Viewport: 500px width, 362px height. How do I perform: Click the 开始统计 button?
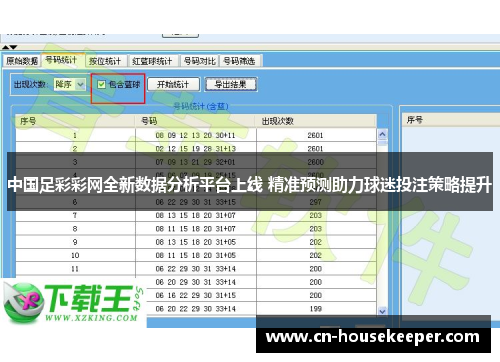click(x=173, y=84)
